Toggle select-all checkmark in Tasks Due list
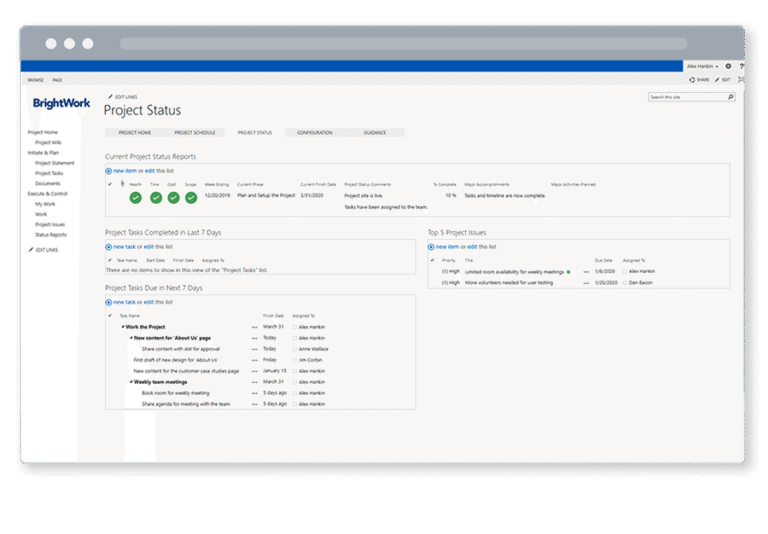 pyautogui.click(x=110, y=316)
